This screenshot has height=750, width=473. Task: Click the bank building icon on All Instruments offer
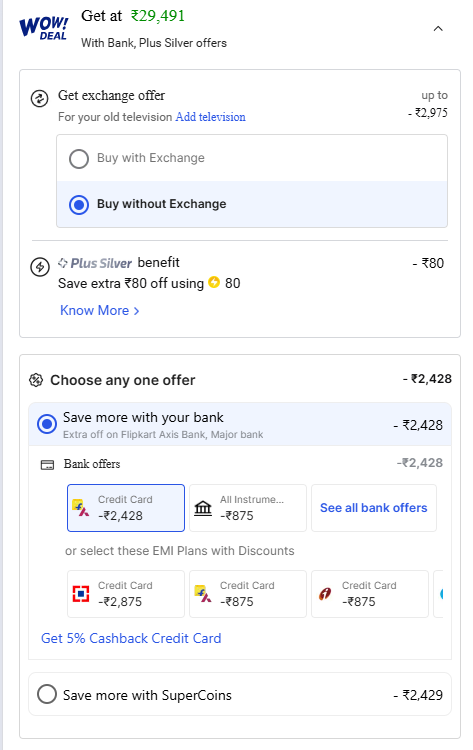(203, 508)
